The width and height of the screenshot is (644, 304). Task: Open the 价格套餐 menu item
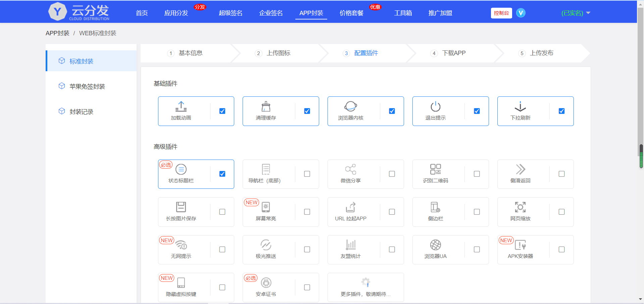tap(351, 13)
